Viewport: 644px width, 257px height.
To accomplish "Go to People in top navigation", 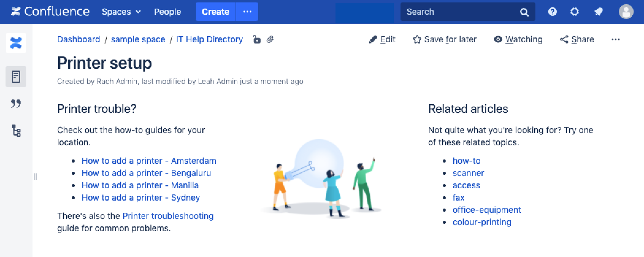I will pyautogui.click(x=167, y=12).
